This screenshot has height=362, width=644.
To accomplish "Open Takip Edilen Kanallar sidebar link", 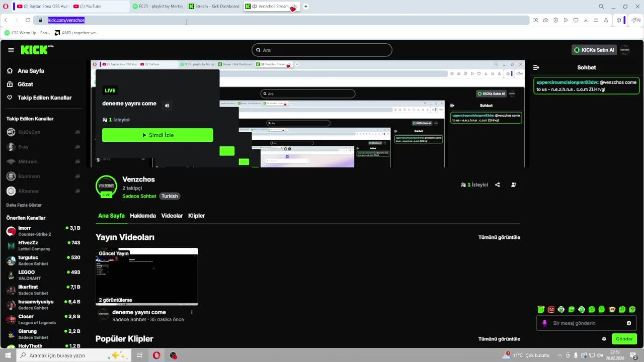I will click(39, 98).
